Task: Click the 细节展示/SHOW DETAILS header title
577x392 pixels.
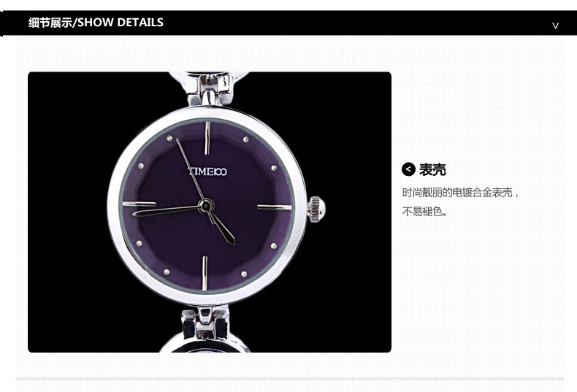Action: point(96,23)
